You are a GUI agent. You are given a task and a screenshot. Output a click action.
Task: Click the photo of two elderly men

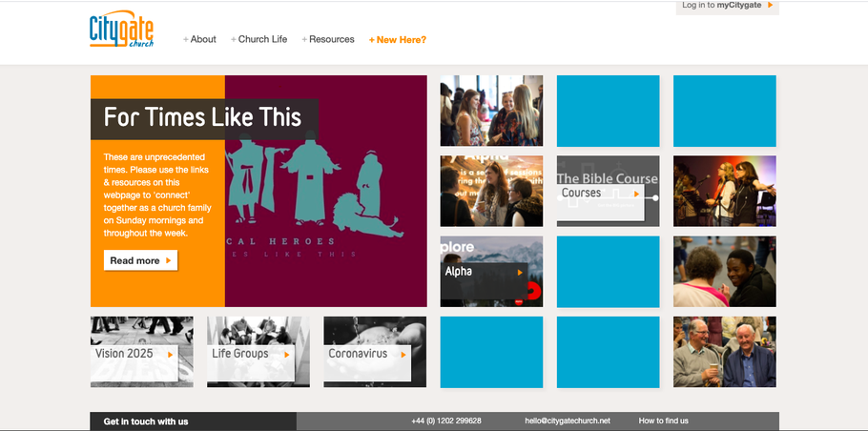[725, 352]
